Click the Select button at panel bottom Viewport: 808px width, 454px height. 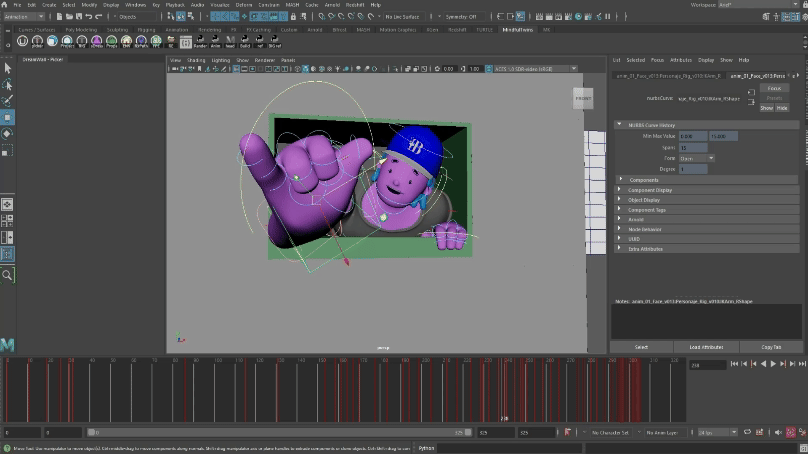(x=641, y=347)
